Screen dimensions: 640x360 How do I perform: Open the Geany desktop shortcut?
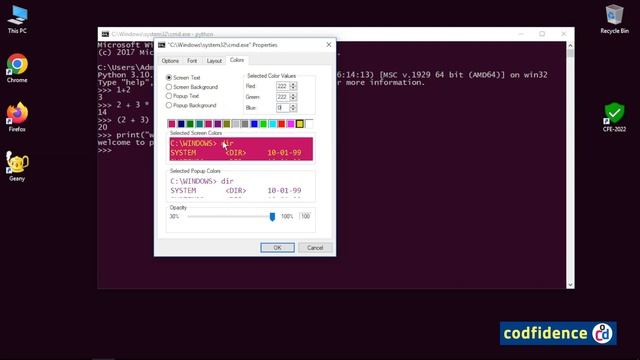[17, 166]
